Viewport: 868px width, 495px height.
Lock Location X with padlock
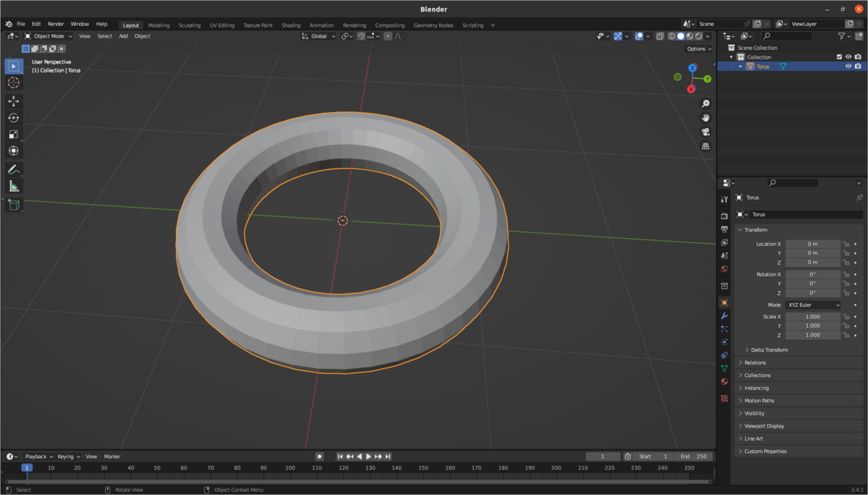coord(846,244)
